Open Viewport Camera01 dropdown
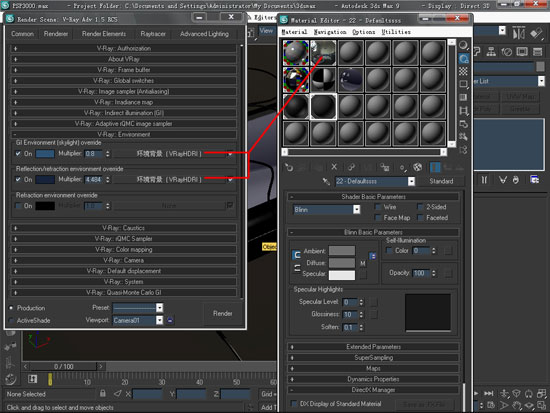The image size is (550, 413). coord(160,320)
